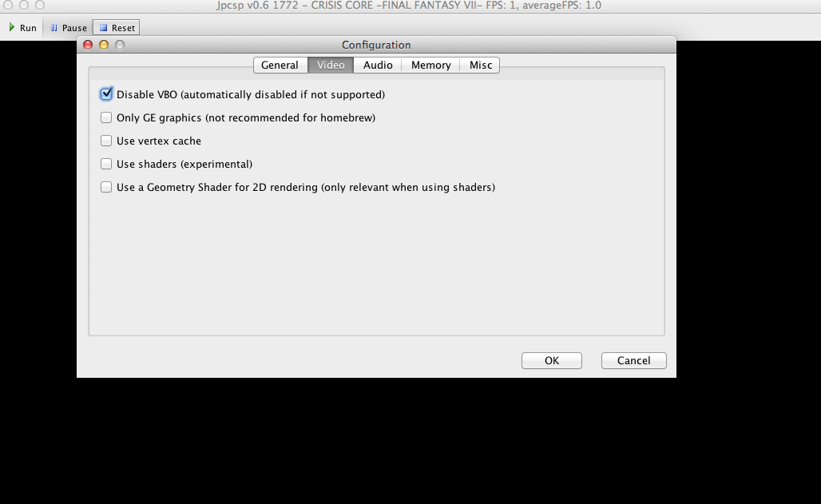Screen dimensions: 821x504
Task: Click the Cancel button
Action: pyautogui.click(x=633, y=360)
